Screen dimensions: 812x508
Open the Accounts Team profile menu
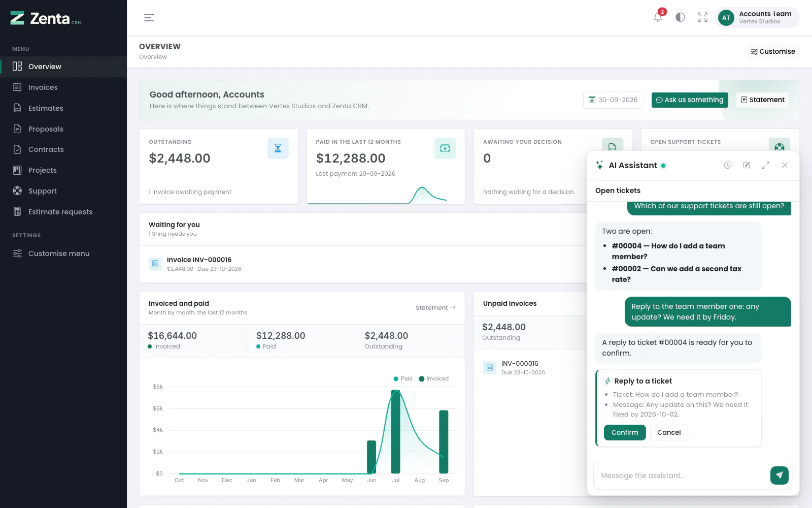[757, 18]
